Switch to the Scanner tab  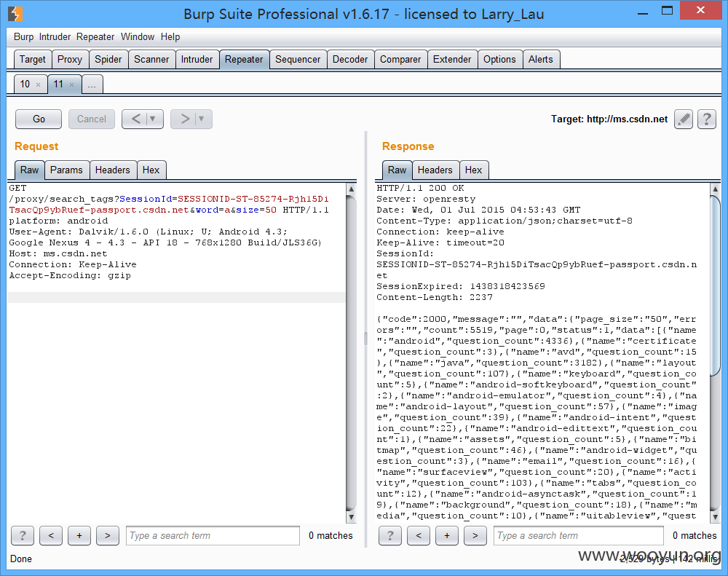(x=151, y=60)
